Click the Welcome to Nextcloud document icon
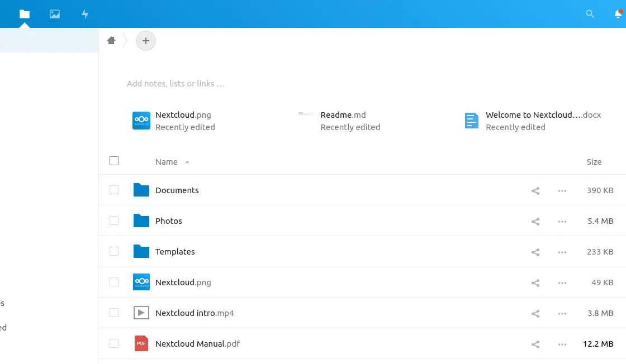 pos(472,121)
